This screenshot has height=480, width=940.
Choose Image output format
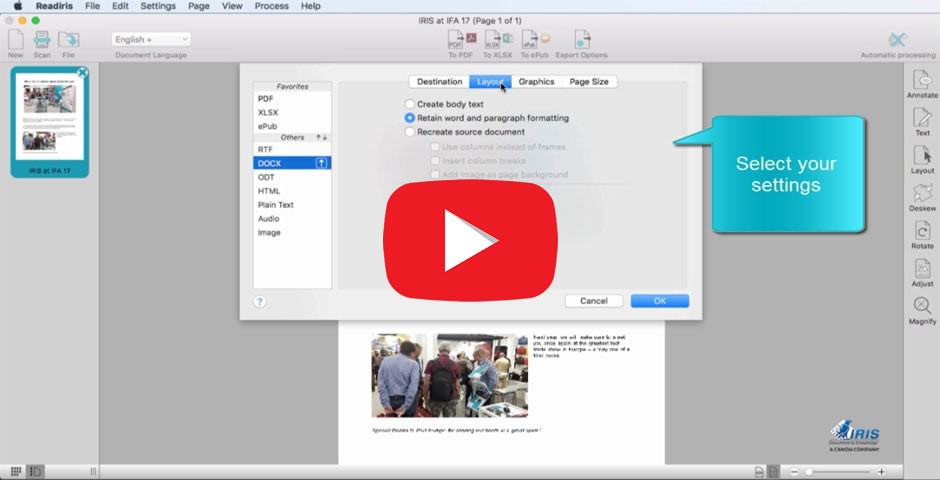[x=292, y=233]
